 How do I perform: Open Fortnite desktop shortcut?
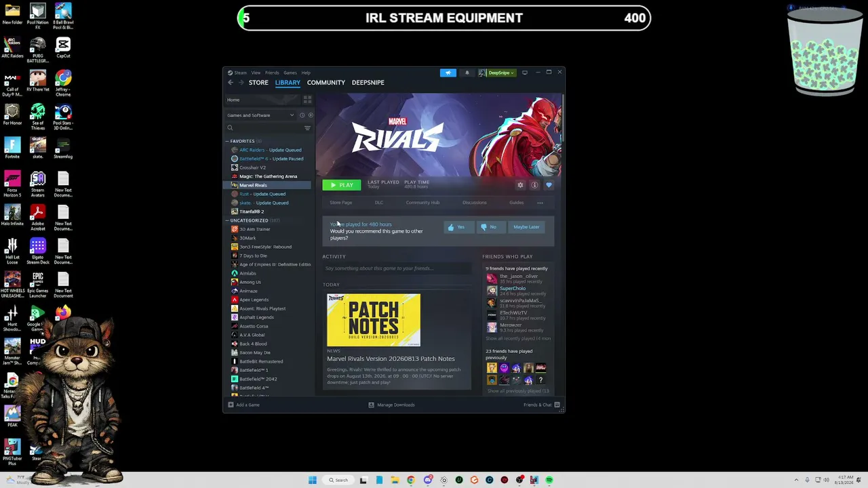[x=12, y=148]
